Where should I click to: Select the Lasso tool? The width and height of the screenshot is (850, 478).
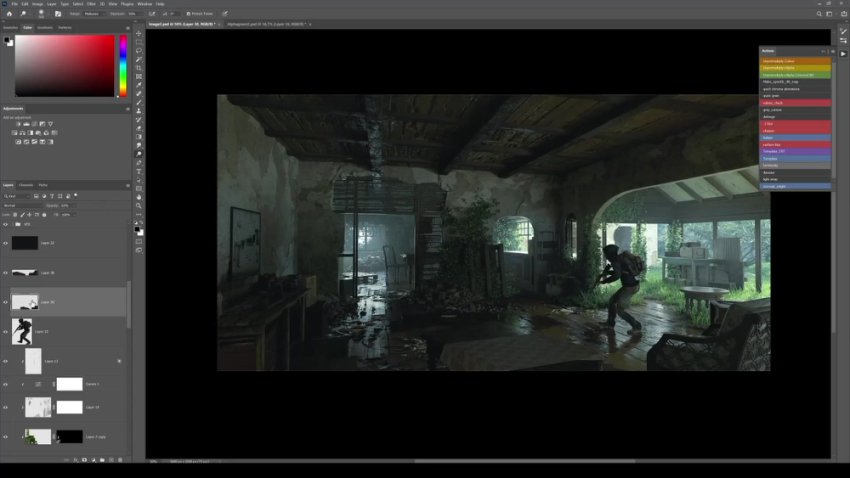[139, 50]
